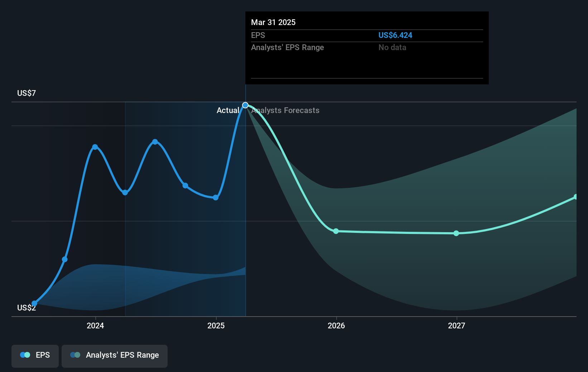Click the Analysts Forecasts label
588x372 pixels.
[285, 110]
